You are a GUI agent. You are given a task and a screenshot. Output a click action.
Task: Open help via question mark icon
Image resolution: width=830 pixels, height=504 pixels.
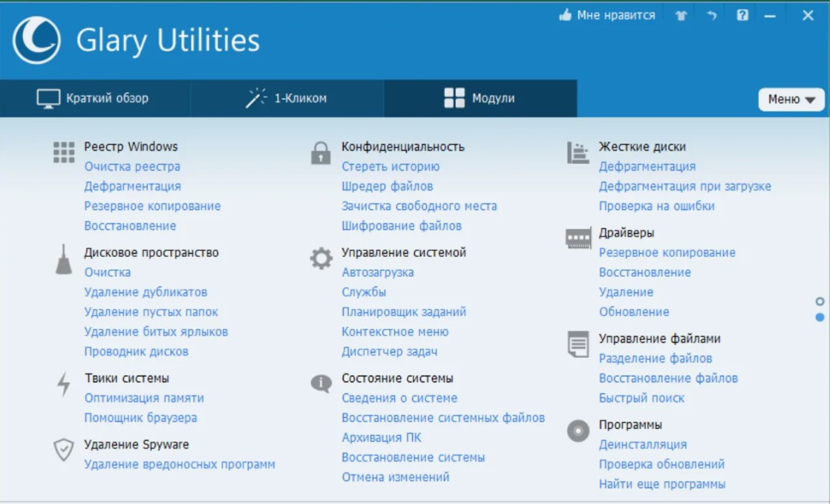[x=742, y=16]
